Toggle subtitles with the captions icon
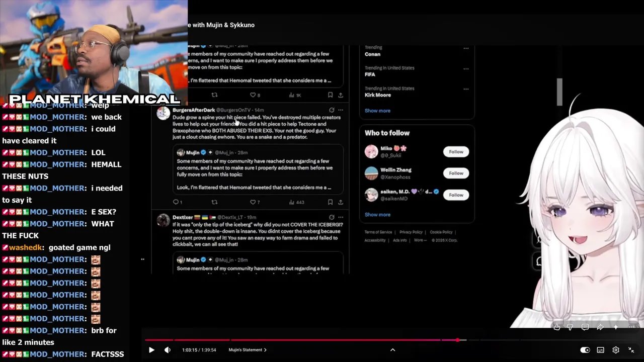This screenshot has height=362, width=644. (x=601, y=350)
